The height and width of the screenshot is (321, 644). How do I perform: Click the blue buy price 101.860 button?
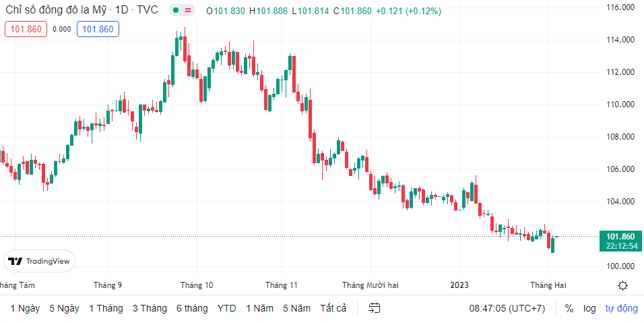[x=98, y=29]
